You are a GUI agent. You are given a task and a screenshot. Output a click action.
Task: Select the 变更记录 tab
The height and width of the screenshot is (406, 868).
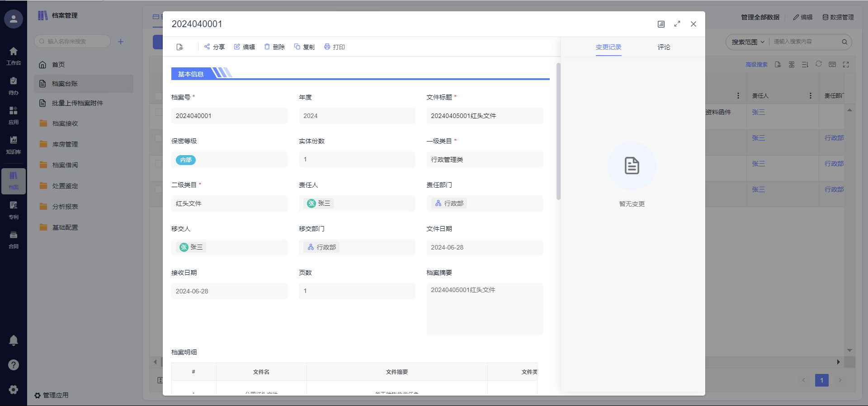click(608, 47)
